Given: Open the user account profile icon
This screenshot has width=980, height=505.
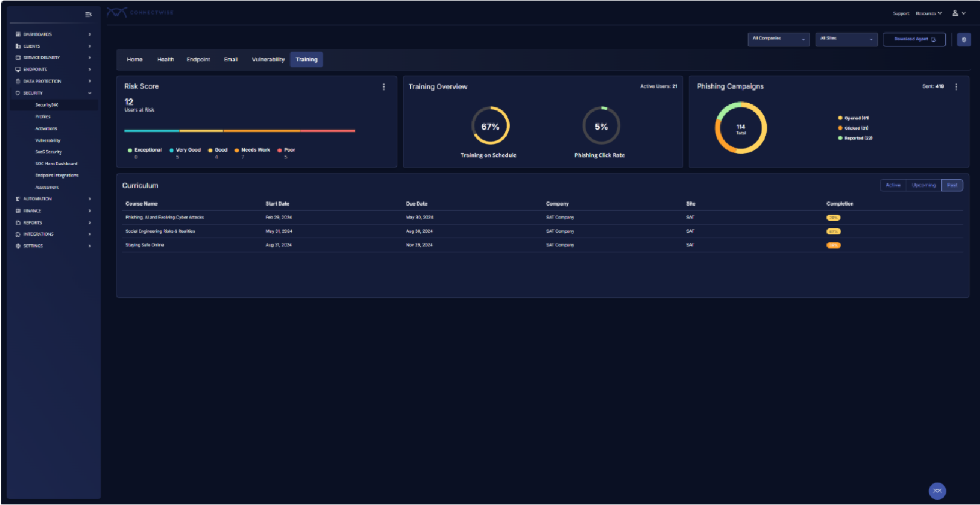Looking at the screenshot, I should pos(955,13).
